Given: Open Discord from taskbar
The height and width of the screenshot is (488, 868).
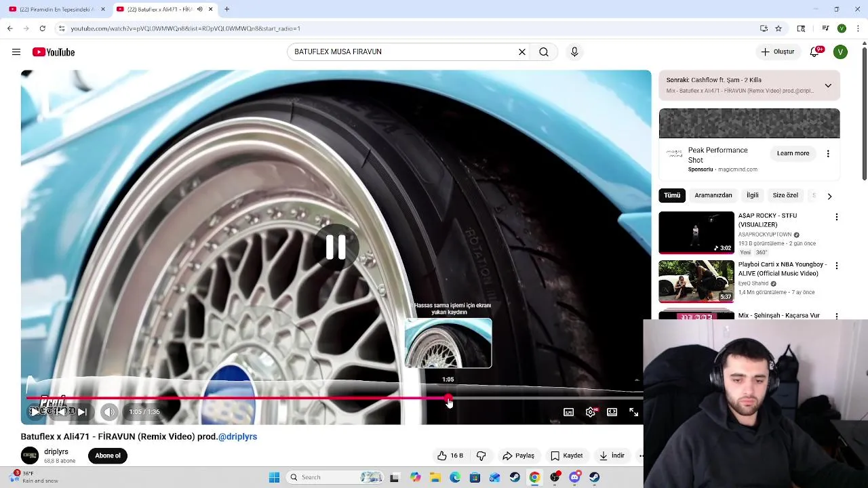Looking at the screenshot, I should click(574, 477).
